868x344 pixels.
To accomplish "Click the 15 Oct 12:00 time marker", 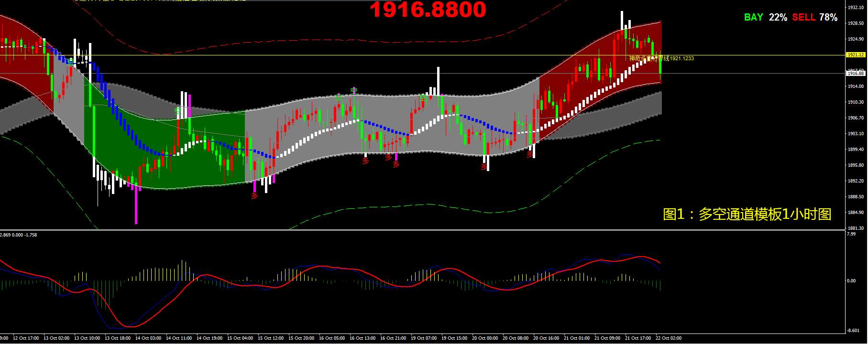I will (271, 338).
